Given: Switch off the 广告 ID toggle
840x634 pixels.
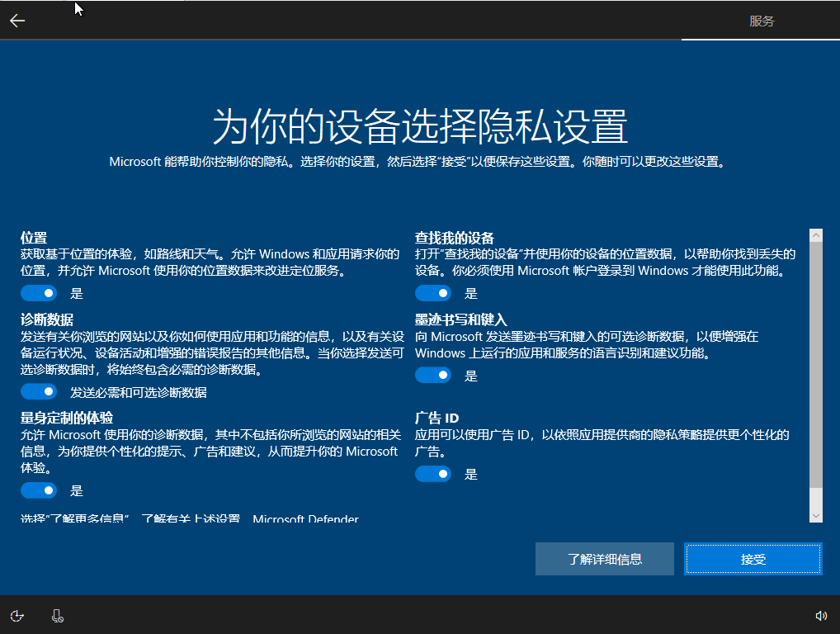Looking at the screenshot, I should click(x=433, y=474).
